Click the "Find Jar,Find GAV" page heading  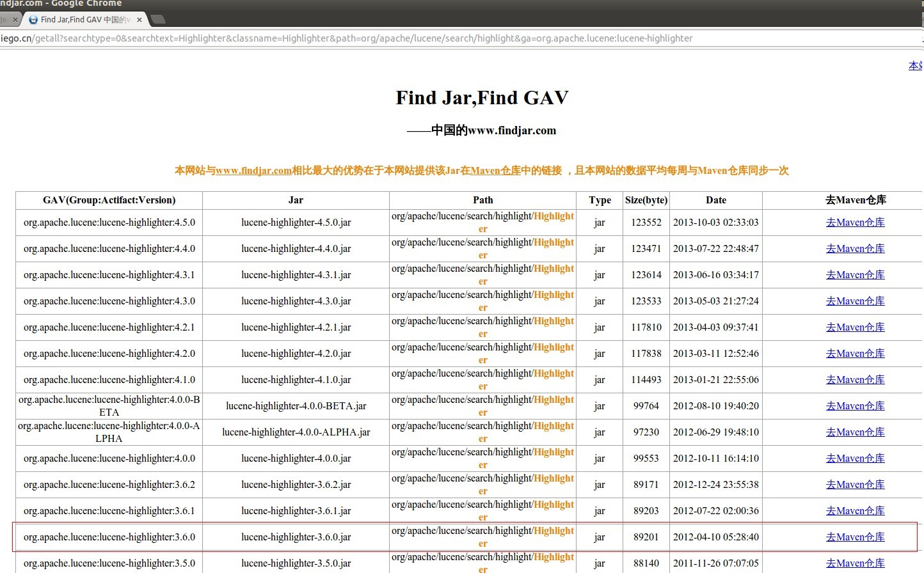[482, 97]
